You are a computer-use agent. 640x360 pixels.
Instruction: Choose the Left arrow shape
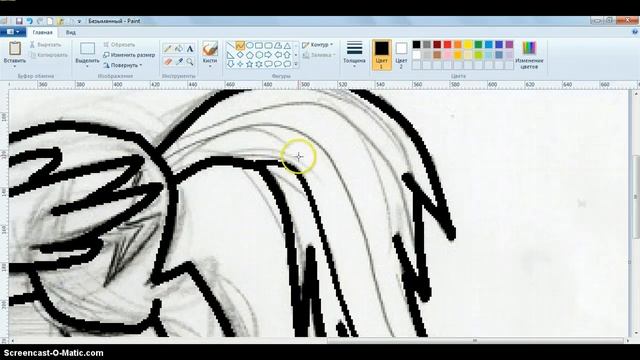278,55
